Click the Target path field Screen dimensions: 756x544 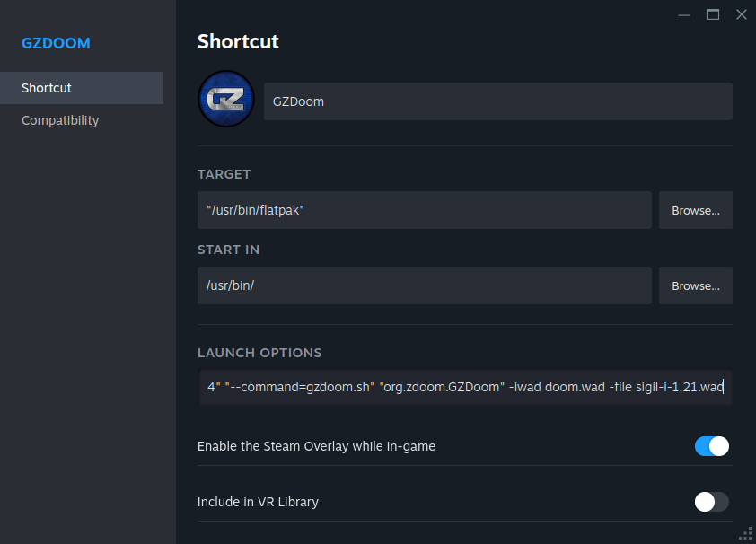tap(425, 210)
